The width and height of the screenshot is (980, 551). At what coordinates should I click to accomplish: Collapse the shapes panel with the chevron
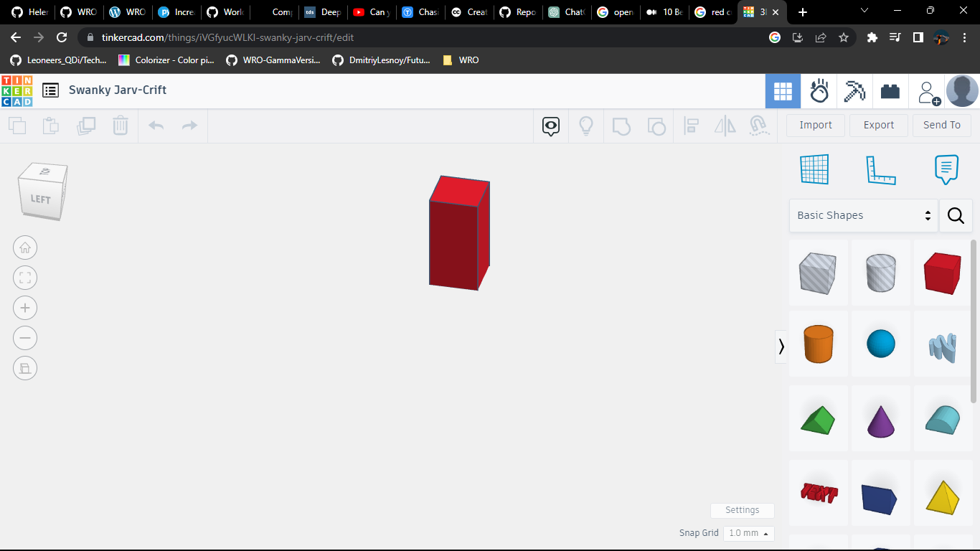coord(781,347)
